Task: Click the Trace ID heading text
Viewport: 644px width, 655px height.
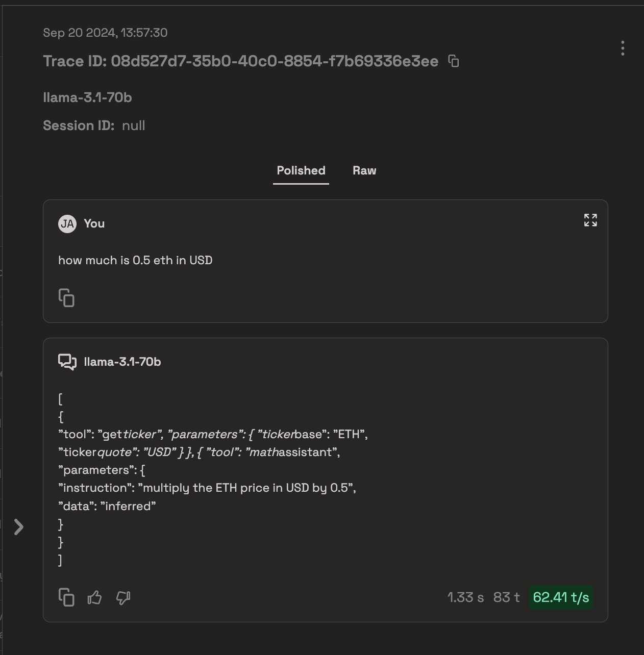Action: [x=241, y=61]
